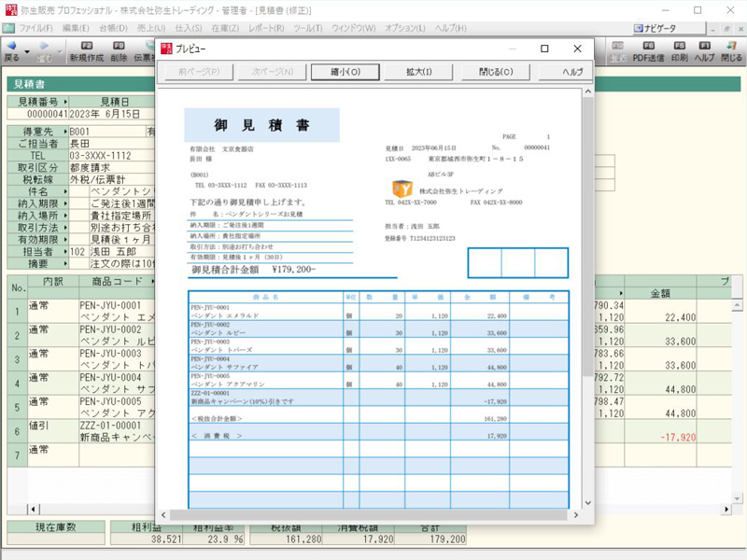Click the F1 ヘルプ toolbar icon

click(x=705, y=46)
